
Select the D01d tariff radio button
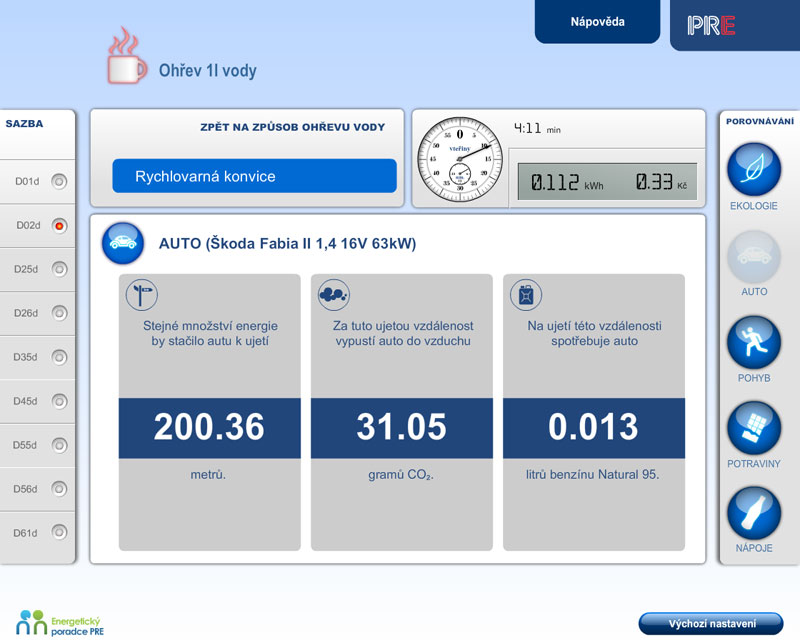(x=59, y=181)
